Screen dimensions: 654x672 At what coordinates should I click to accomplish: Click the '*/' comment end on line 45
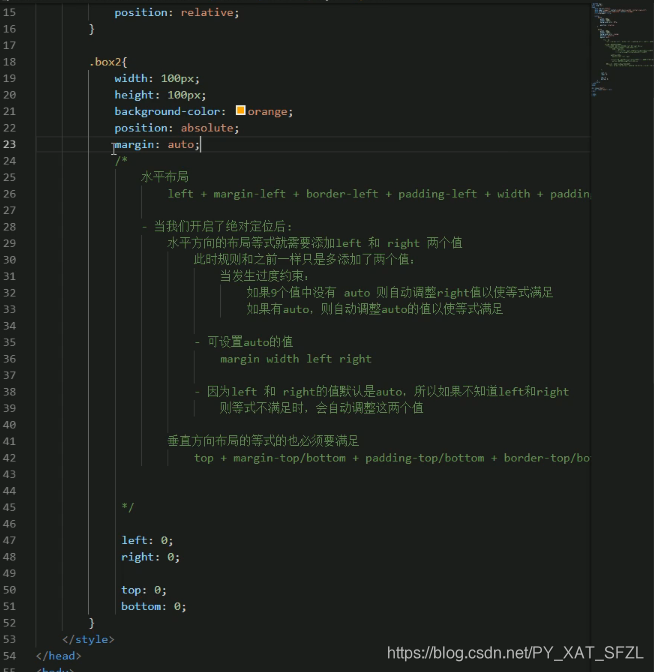[x=128, y=507]
